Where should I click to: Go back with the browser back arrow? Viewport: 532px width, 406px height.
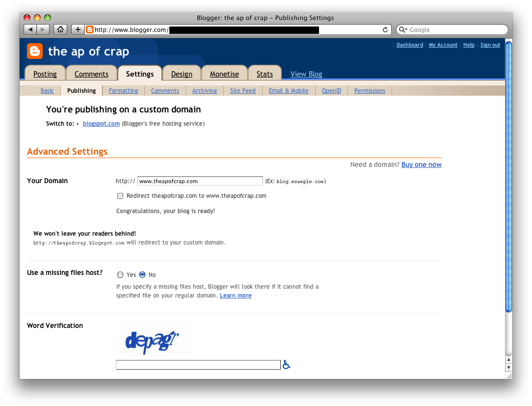click(x=30, y=29)
